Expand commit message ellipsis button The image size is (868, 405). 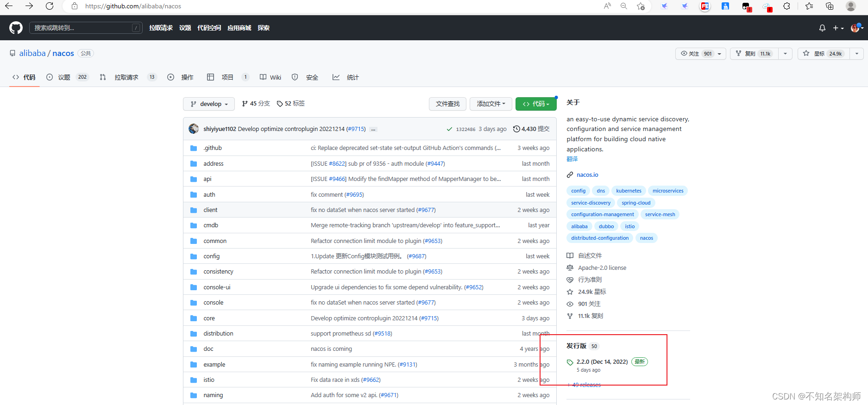click(x=373, y=129)
